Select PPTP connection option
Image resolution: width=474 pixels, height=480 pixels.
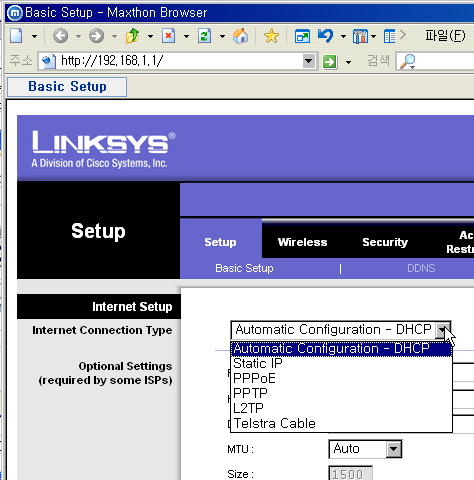[x=341, y=393]
